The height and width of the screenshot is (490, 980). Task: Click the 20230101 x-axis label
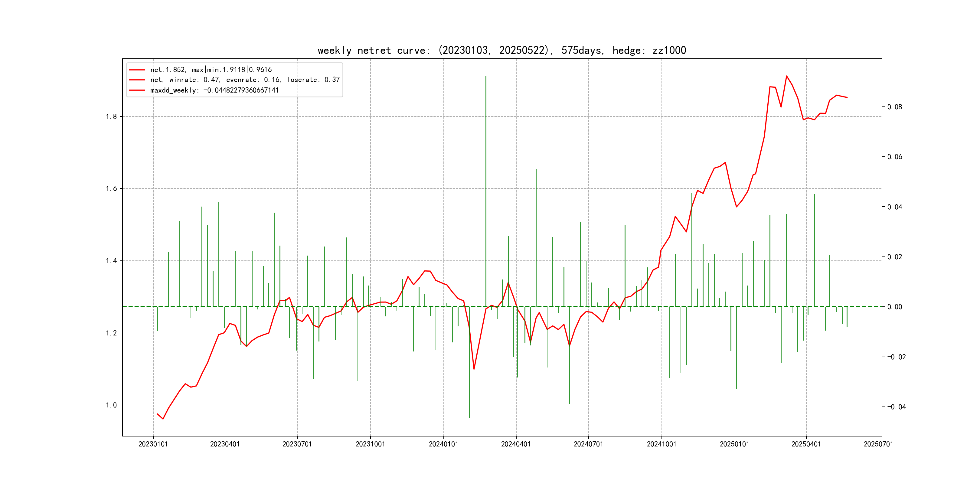[153, 444]
